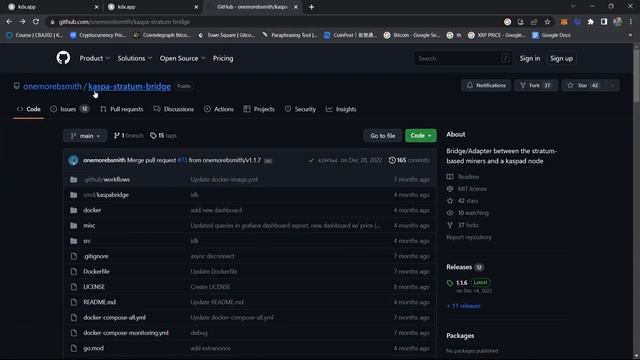Open the Actions tab
The image size is (640, 360).
219,109
